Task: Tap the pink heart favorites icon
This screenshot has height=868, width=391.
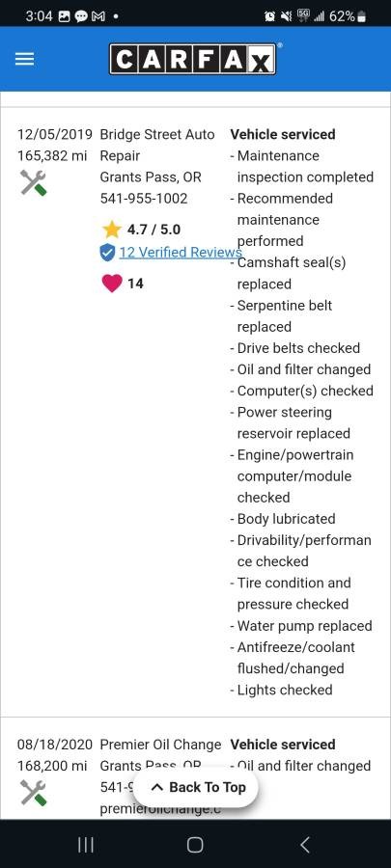Action: [x=112, y=284]
